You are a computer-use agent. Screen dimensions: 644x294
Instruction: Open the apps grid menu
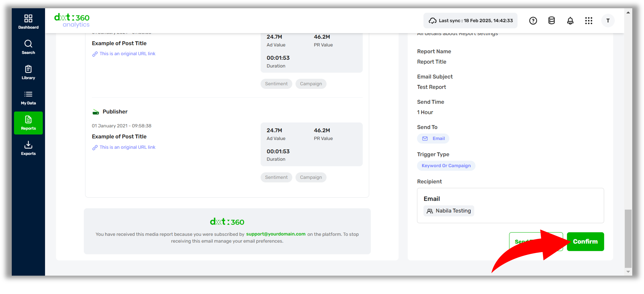pyautogui.click(x=589, y=20)
